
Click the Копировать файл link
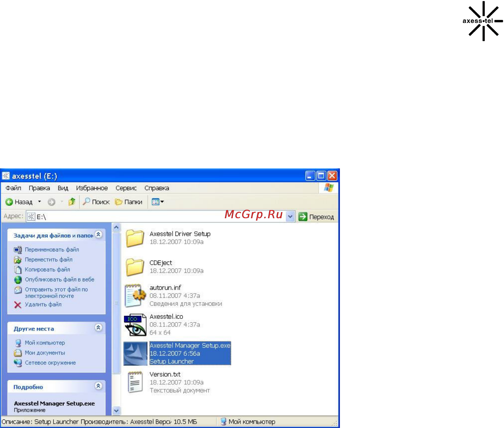pos(47,270)
